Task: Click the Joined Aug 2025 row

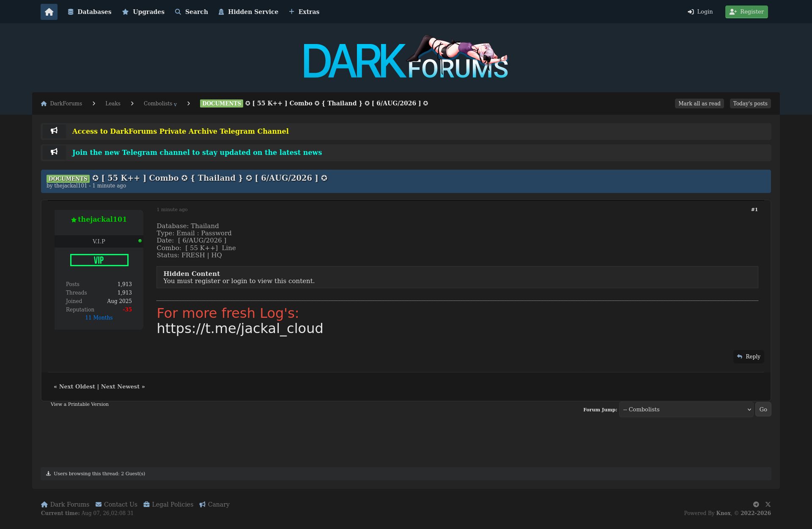Action: coord(99,301)
